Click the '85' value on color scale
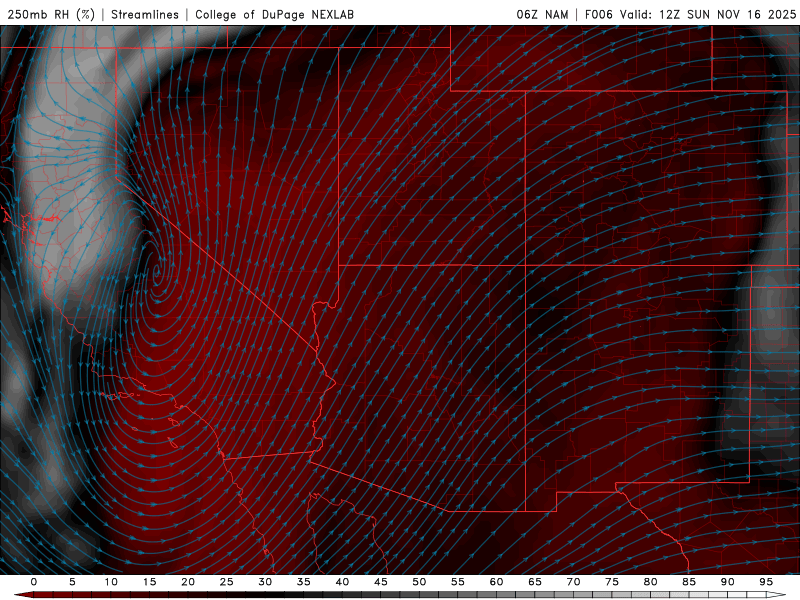800x600 pixels. click(689, 582)
